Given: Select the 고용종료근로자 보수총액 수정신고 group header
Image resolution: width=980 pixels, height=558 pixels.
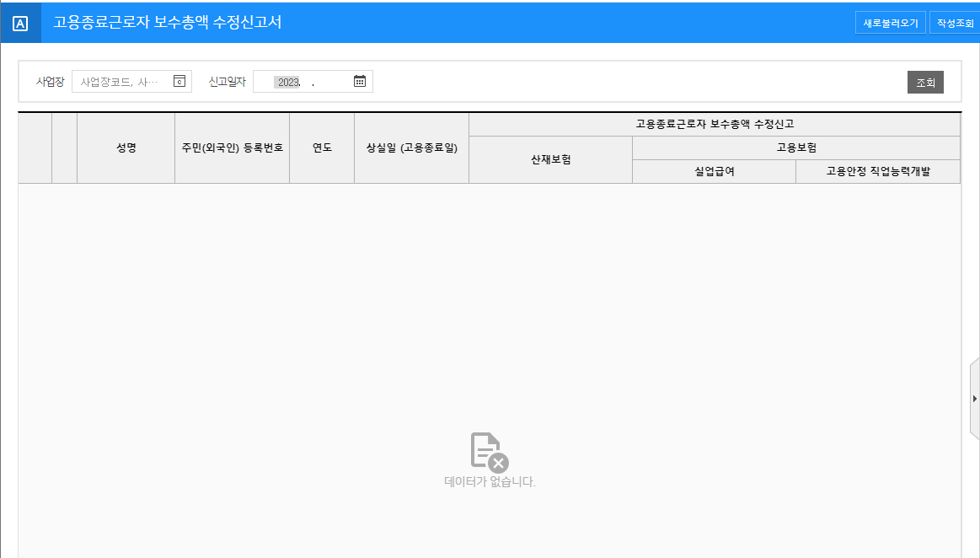Looking at the screenshot, I should [715, 125].
